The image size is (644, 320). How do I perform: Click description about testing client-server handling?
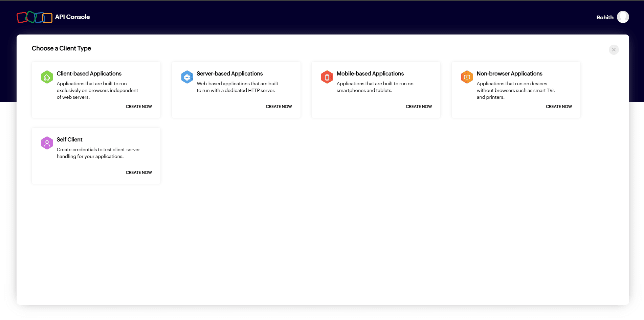pyautogui.click(x=98, y=153)
